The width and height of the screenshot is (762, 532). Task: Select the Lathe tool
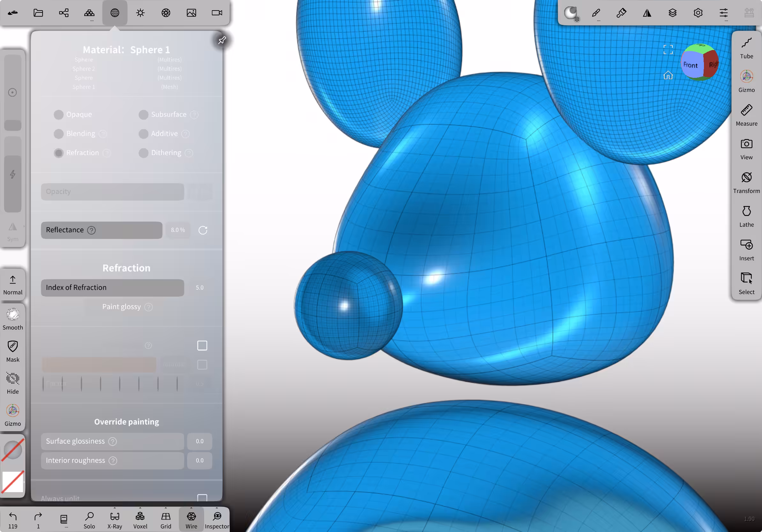(x=747, y=217)
